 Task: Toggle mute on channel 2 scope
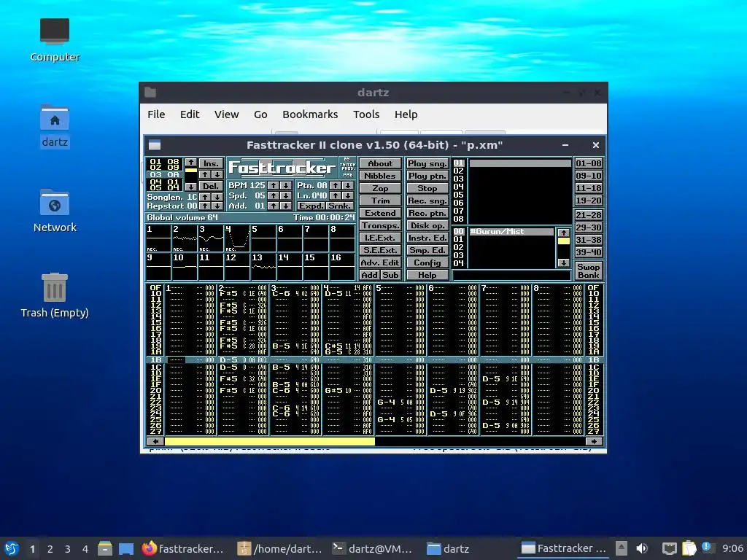click(185, 238)
